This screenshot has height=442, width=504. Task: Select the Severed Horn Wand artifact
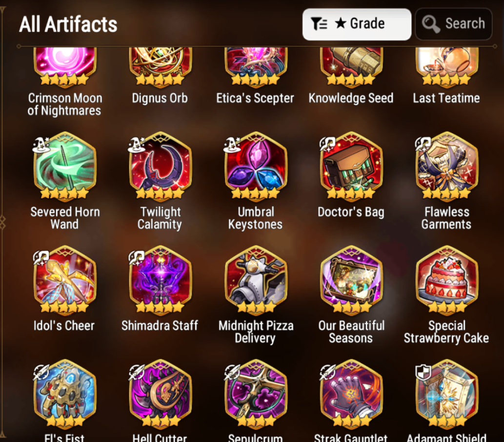[x=64, y=167]
